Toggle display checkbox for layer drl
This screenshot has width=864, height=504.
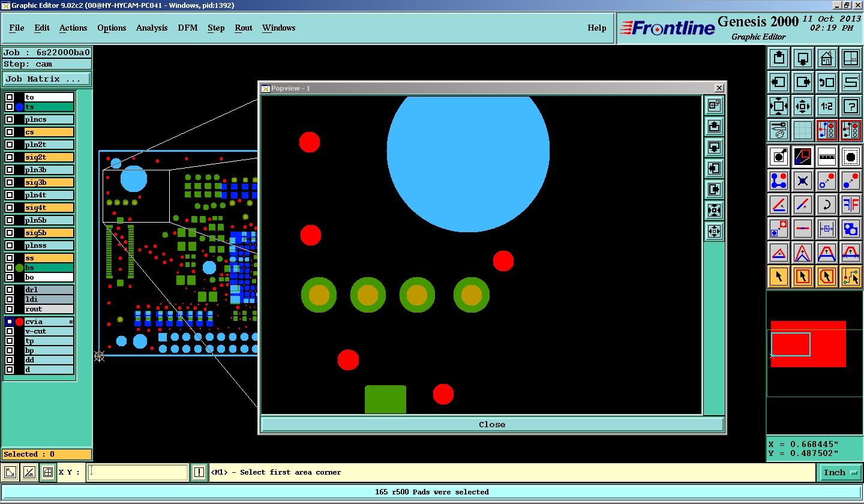click(10, 290)
